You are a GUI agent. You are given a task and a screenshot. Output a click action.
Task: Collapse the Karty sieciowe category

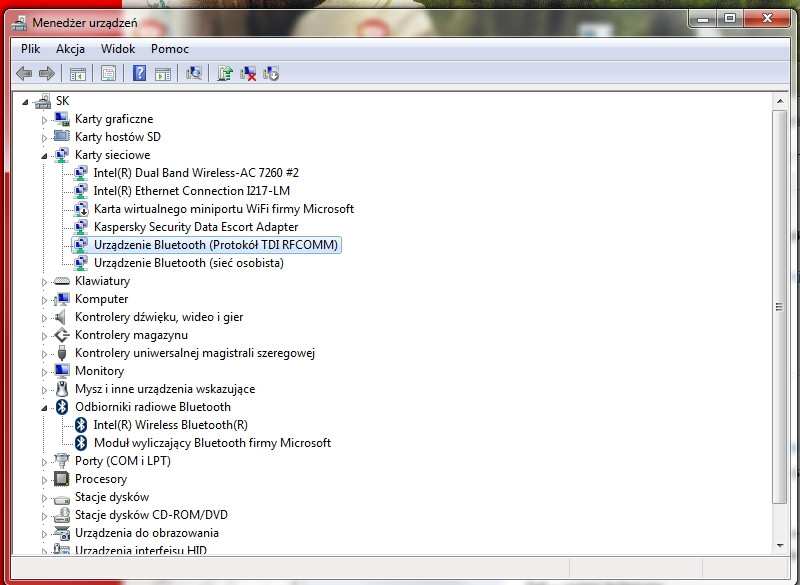tap(44, 156)
